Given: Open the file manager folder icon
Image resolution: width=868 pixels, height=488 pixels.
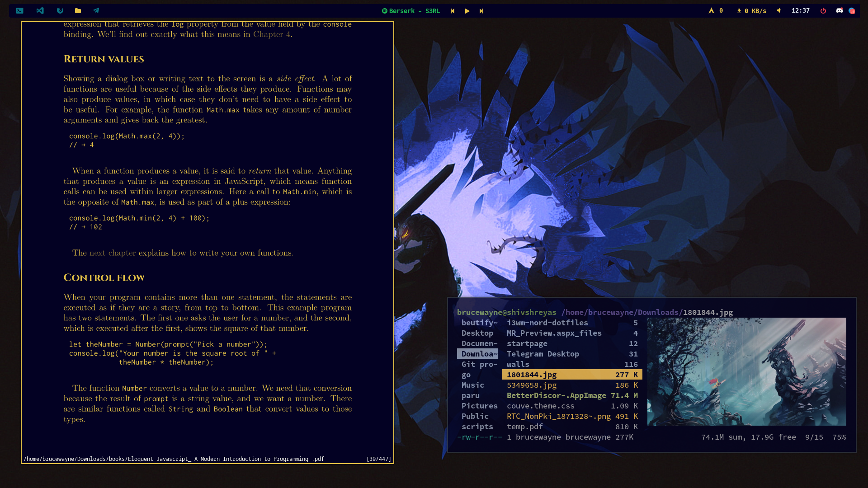Looking at the screenshot, I should tap(78, 10).
